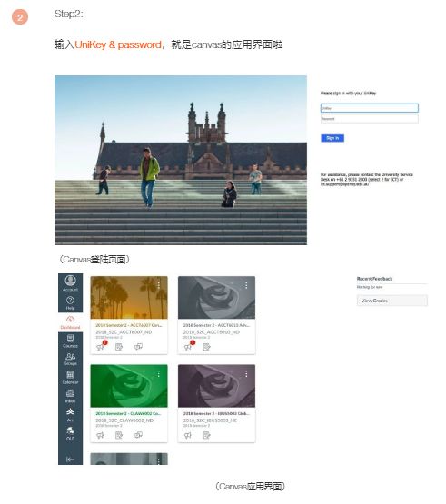Viewport: 446px width, 504px height.
Task: Open announcements icon on IBUS5003 card
Action: pos(188,435)
